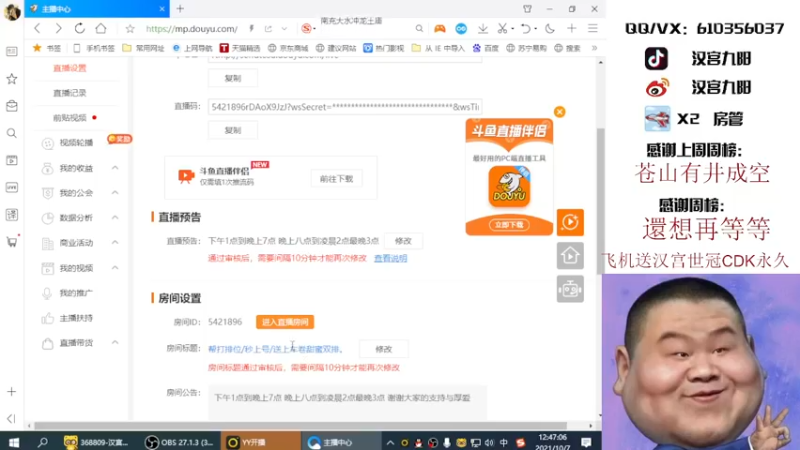This screenshot has height=450, width=800.
Task: Open taskbar search magnifier
Action: point(43,442)
